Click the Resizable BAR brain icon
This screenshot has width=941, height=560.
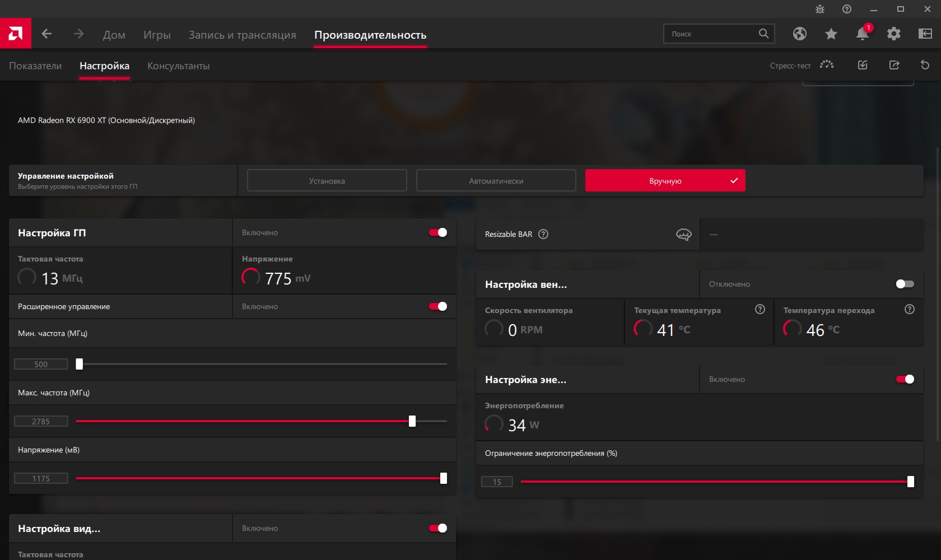(x=684, y=234)
